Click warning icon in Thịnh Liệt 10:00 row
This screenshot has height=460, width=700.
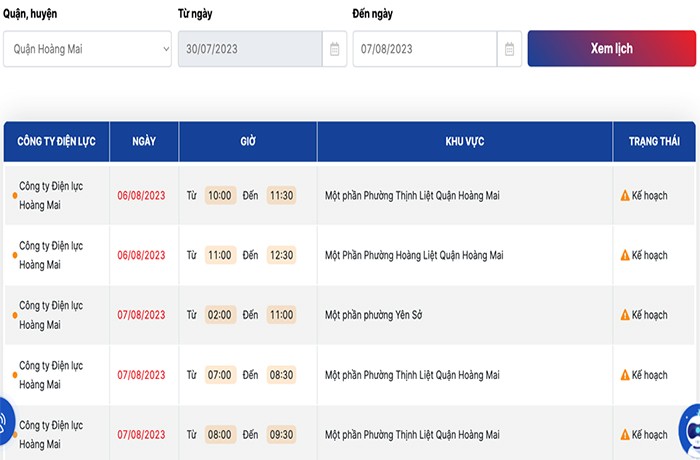tap(625, 195)
